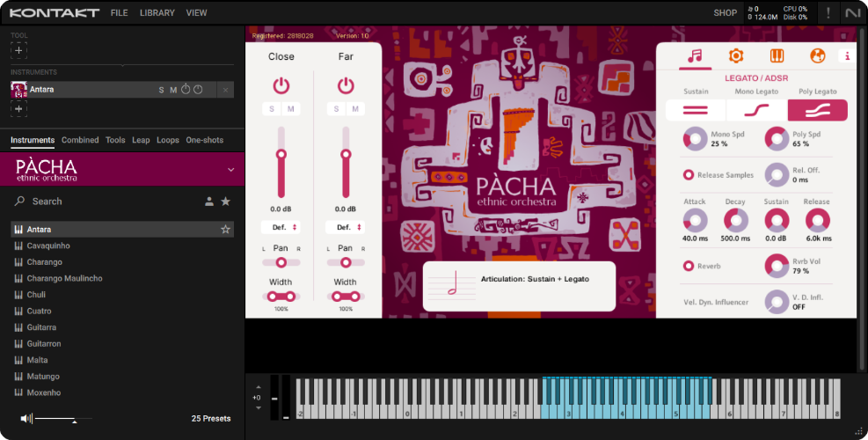Image resolution: width=868 pixels, height=440 pixels.
Task: Remove the Antara instrument with X
Action: pyautogui.click(x=225, y=90)
